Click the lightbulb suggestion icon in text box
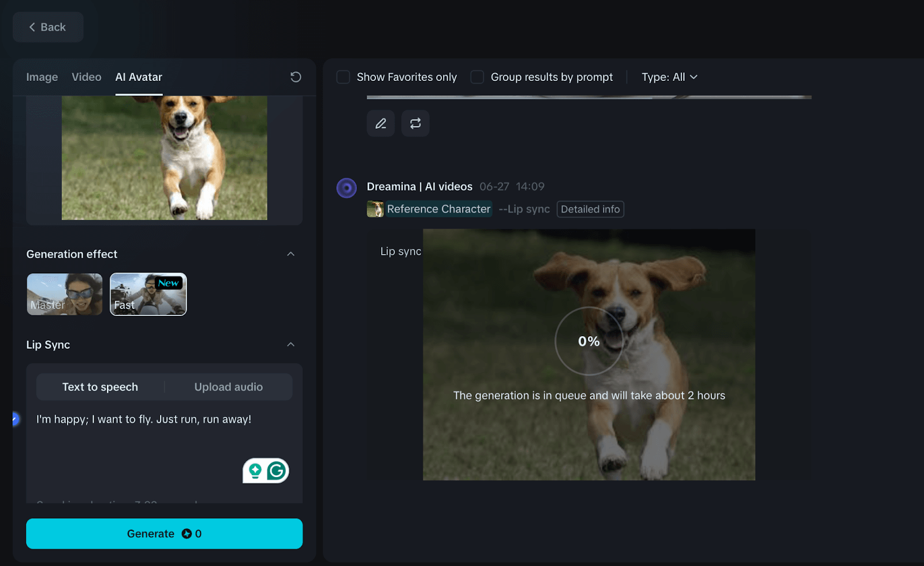 tap(255, 471)
